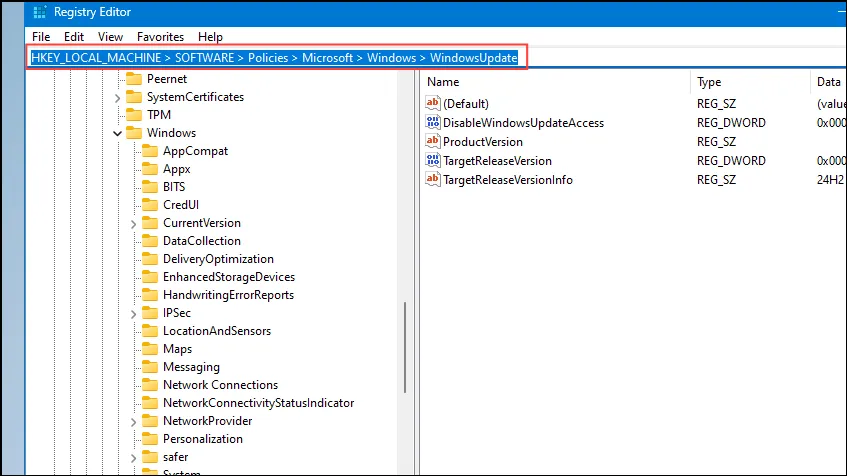
Task: Select the Personalization key label
Action: (203, 439)
